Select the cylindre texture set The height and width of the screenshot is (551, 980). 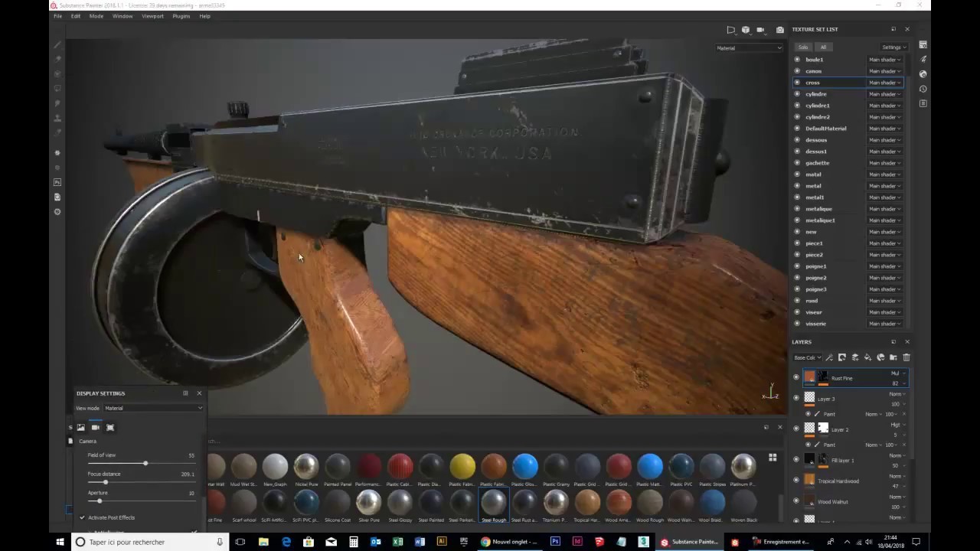(816, 93)
